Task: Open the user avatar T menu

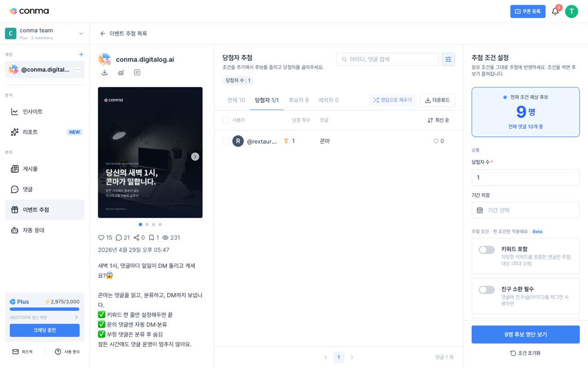Action: click(571, 11)
